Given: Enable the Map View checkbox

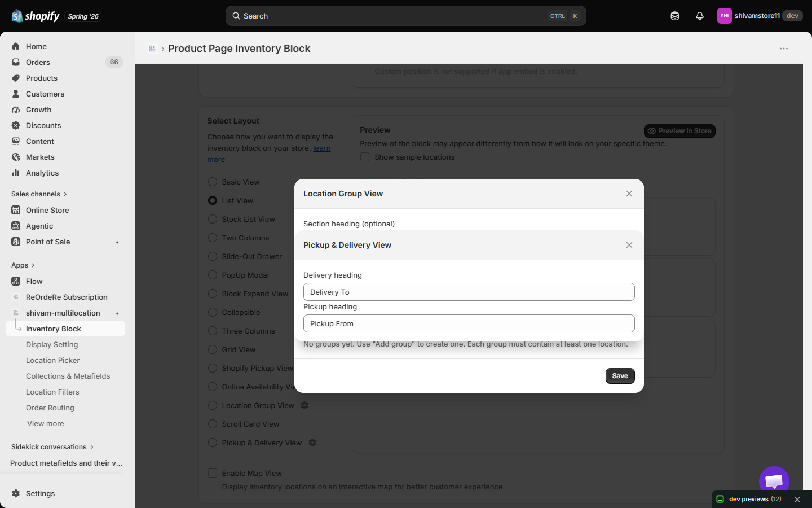Looking at the screenshot, I should pos(213,473).
